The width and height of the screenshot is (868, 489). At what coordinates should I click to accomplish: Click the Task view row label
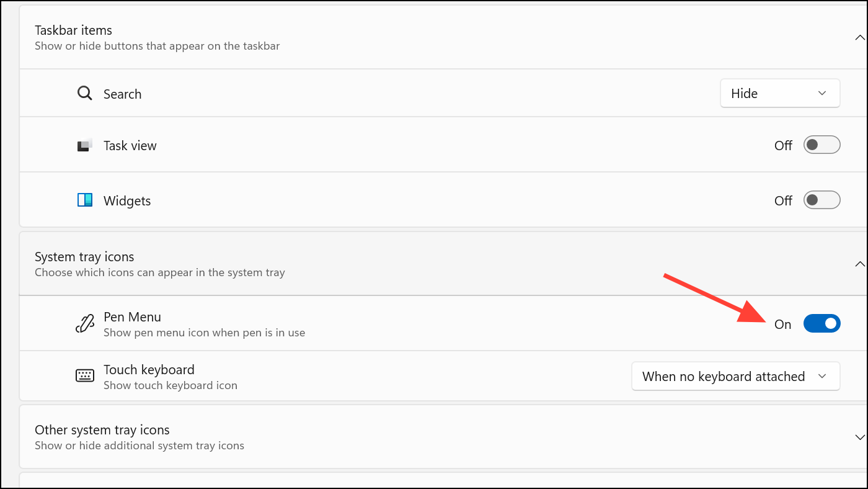click(x=130, y=146)
